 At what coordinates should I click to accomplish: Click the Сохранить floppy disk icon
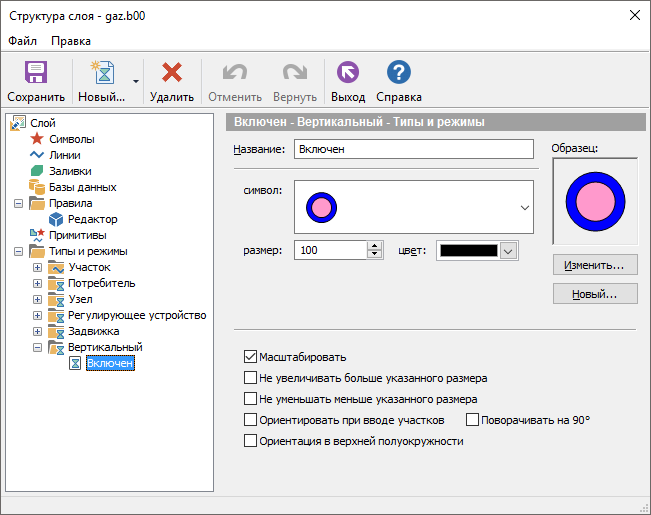[36, 73]
